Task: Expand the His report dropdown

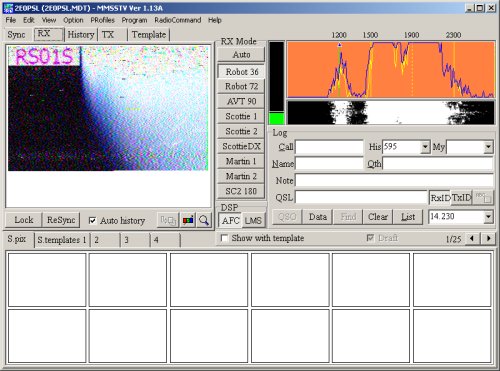Action: coord(425,147)
